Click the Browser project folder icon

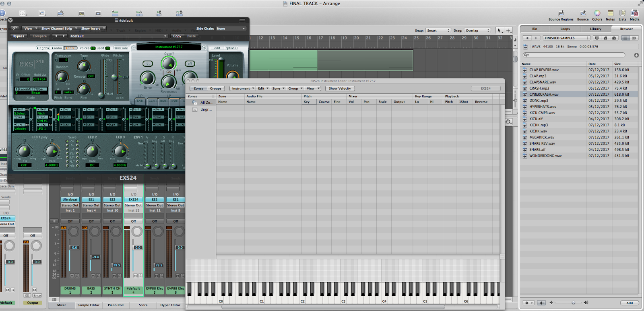pos(614,38)
